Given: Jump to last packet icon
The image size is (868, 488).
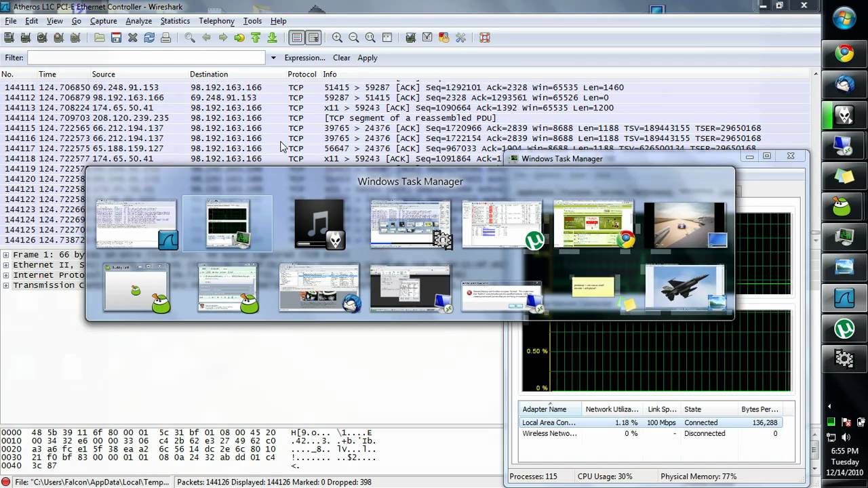Looking at the screenshot, I should click(x=272, y=38).
